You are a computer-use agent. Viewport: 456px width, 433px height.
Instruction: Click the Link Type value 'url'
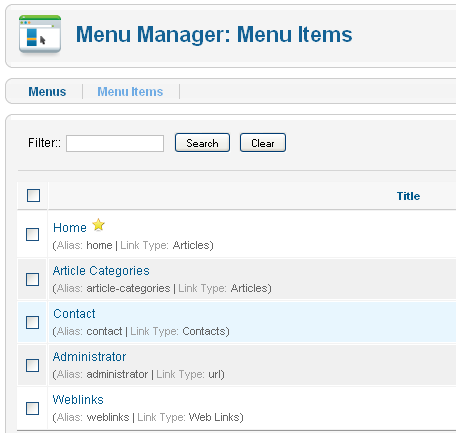coord(214,374)
